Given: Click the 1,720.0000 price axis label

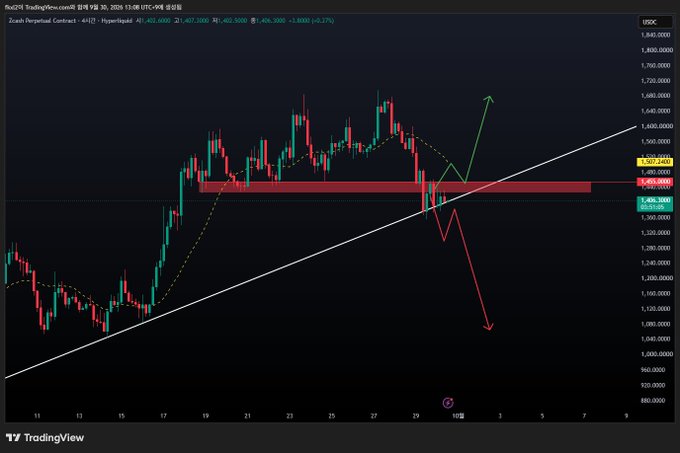Looking at the screenshot, I should click(x=655, y=81).
